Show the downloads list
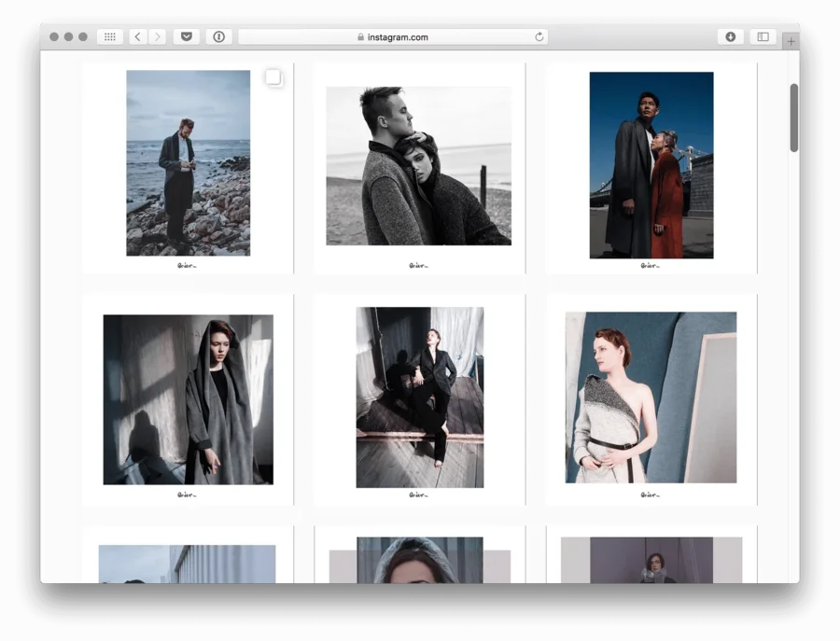The image size is (840, 641). pyautogui.click(x=730, y=37)
